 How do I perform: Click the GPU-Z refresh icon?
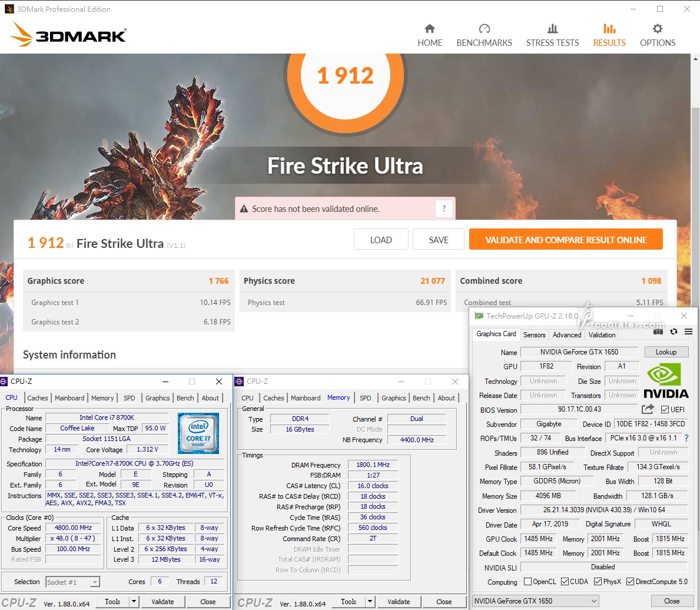coord(674,331)
